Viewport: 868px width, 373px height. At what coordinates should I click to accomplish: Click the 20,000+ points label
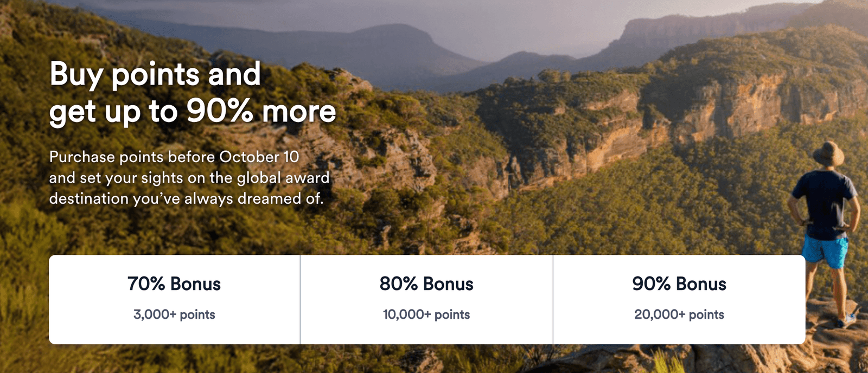tap(679, 314)
